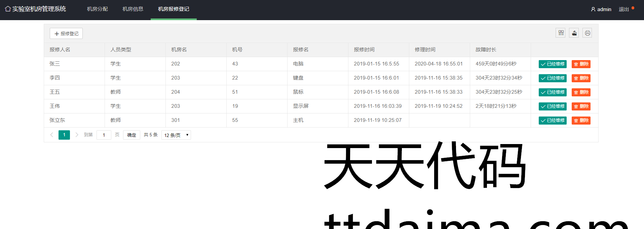Image resolution: width=644 pixels, height=229 pixels.
Task: Click 已经维修 for 李四's row
Action: pyautogui.click(x=553, y=78)
